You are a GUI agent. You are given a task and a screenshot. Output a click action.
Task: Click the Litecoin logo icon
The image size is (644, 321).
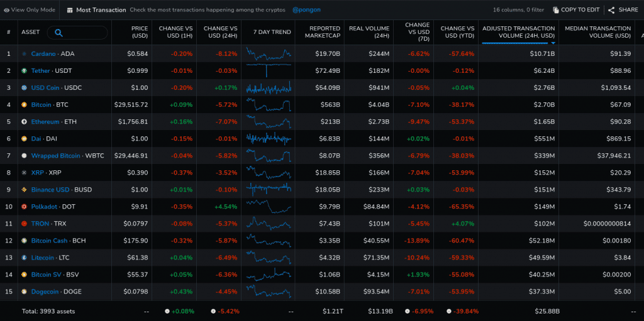click(24, 258)
